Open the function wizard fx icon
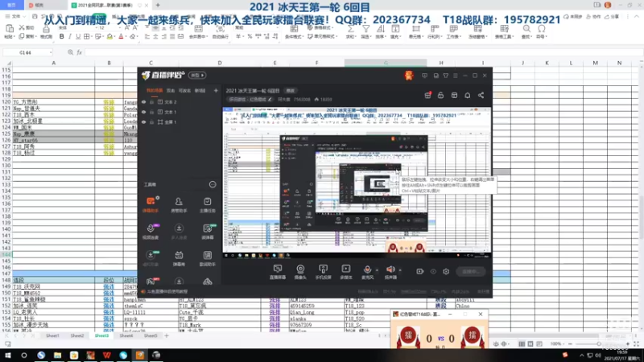 pyautogui.click(x=79, y=52)
